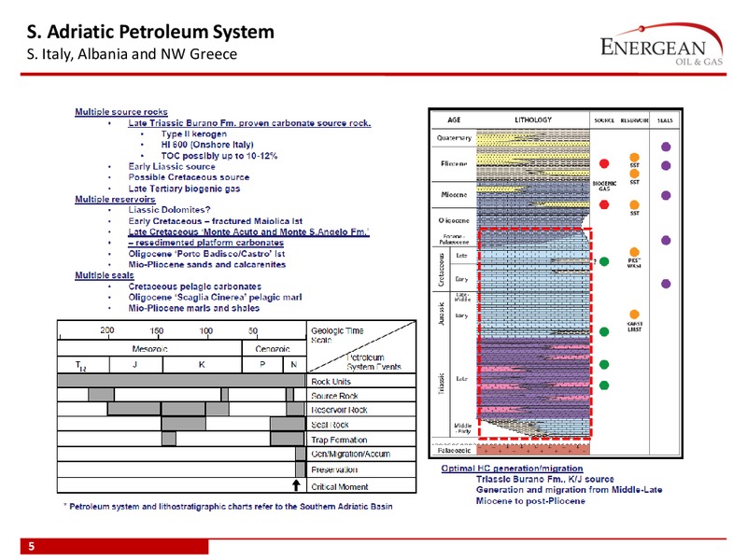The height and width of the screenshot is (560, 747).
Task: Click the 'Cenozoic' era cell
Action: [x=273, y=348]
